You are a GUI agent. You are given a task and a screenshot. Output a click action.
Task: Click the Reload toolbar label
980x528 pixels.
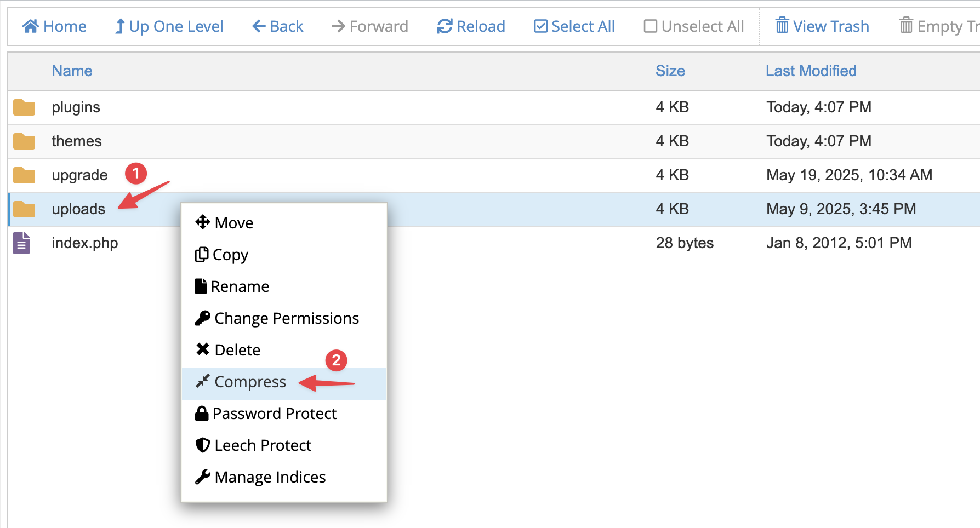coord(481,26)
